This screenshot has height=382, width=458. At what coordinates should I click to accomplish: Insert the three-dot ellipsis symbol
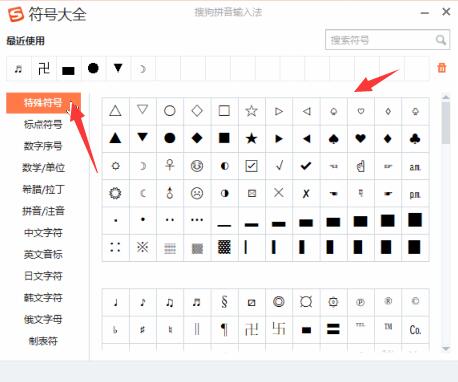[x=197, y=220]
